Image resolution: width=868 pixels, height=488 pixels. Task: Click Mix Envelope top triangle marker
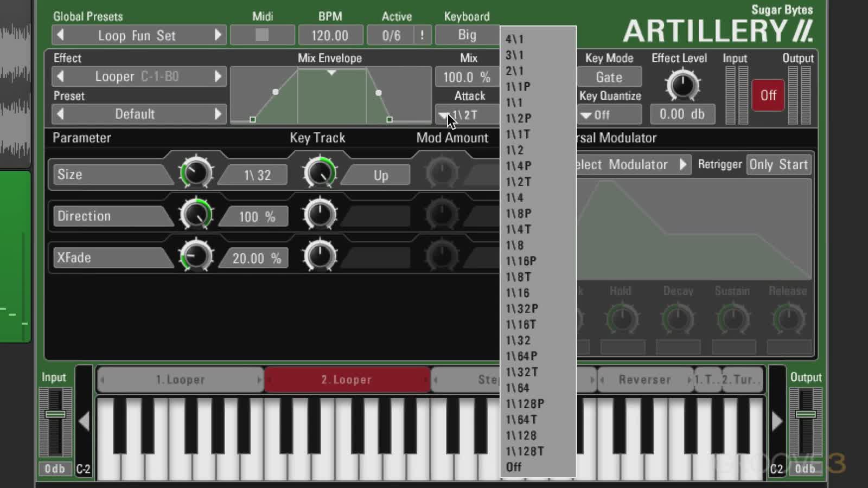tap(331, 72)
